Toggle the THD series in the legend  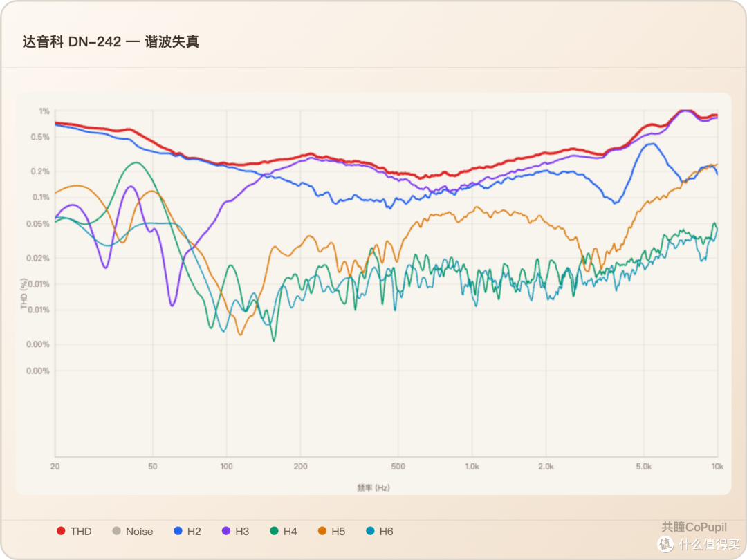tap(74, 532)
